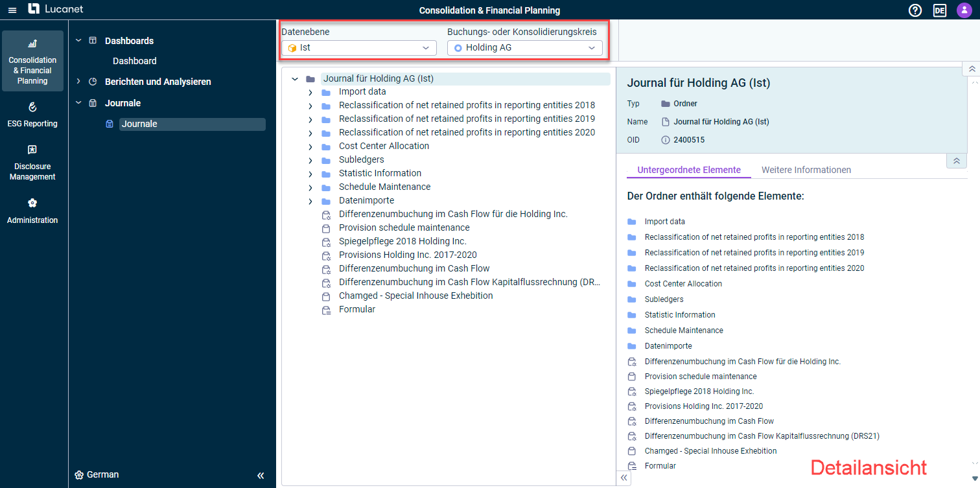Click the OID info icon
Image resolution: width=980 pixels, height=488 pixels.
(665, 140)
